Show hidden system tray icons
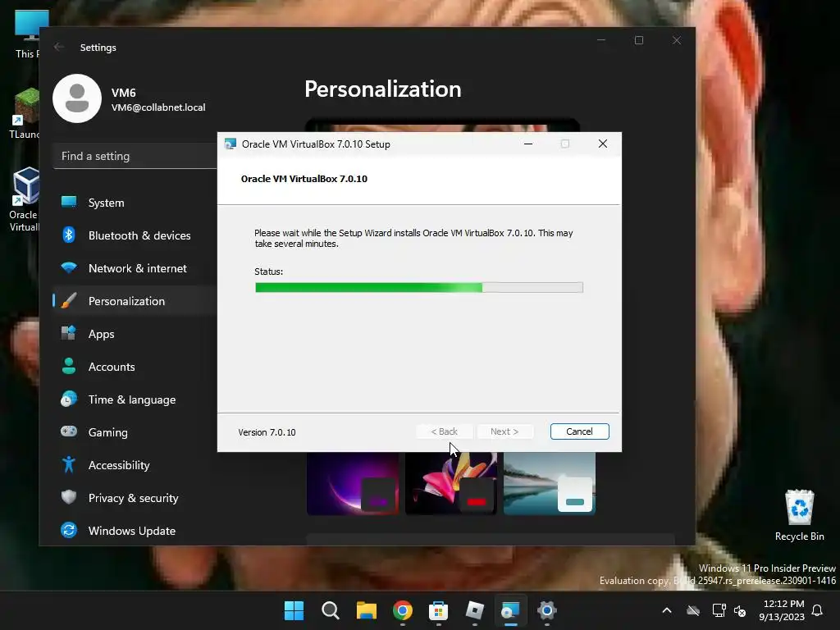 pyautogui.click(x=667, y=610)
